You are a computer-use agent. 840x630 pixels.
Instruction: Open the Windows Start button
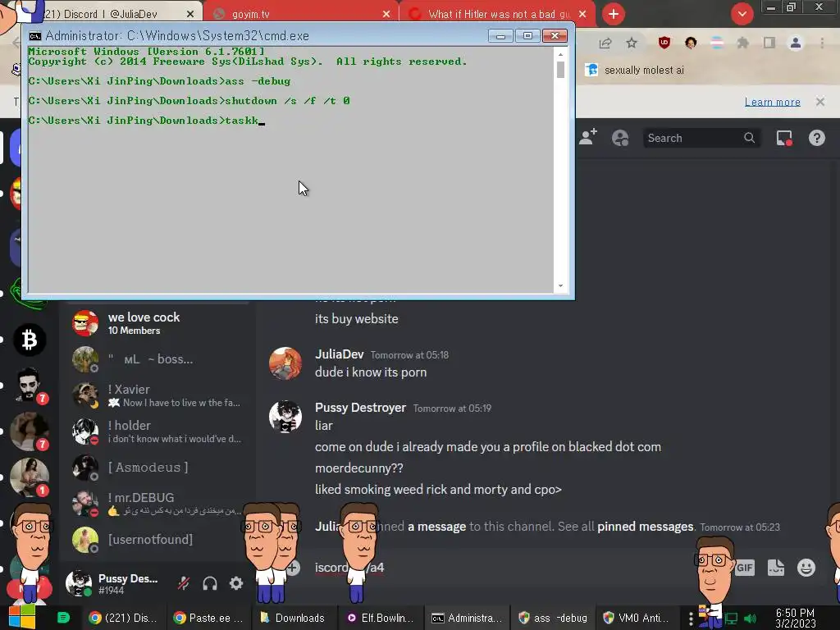tap(21, 617)
